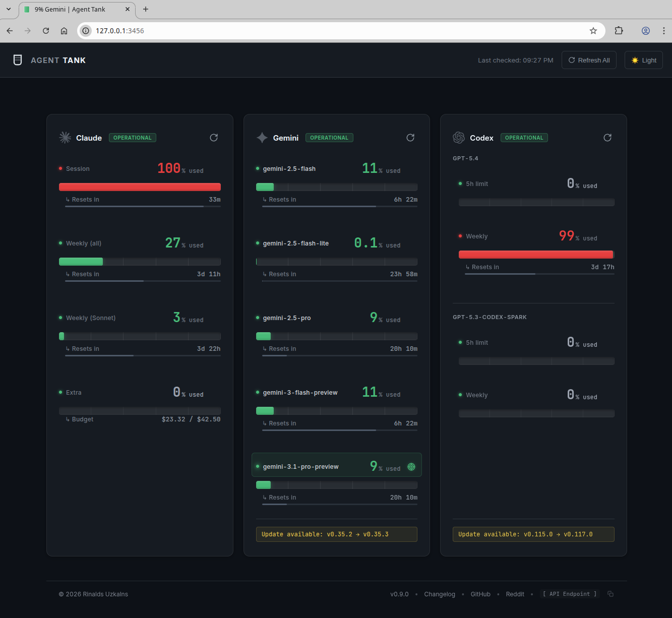Screen dimensions: 672x618
Task: Refresh the Codex card via its refresh icon
Action: click(607, 137)
